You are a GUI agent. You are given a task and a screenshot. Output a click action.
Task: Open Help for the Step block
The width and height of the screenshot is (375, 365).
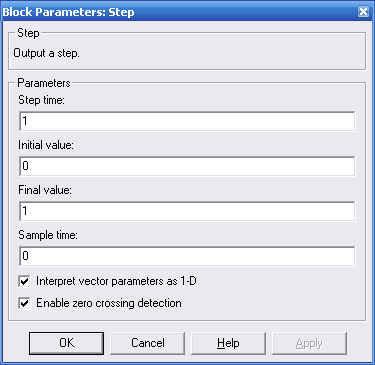[x=228, y=343]
